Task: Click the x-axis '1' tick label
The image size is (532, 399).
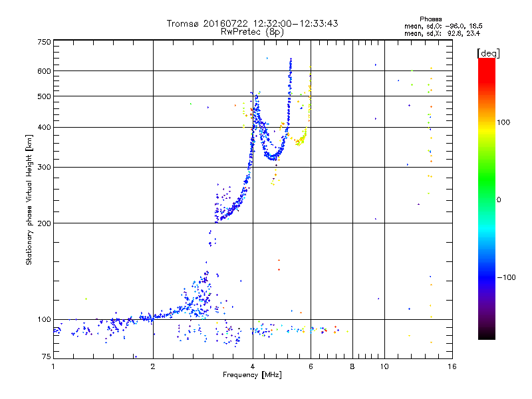Action: [53, 366]
